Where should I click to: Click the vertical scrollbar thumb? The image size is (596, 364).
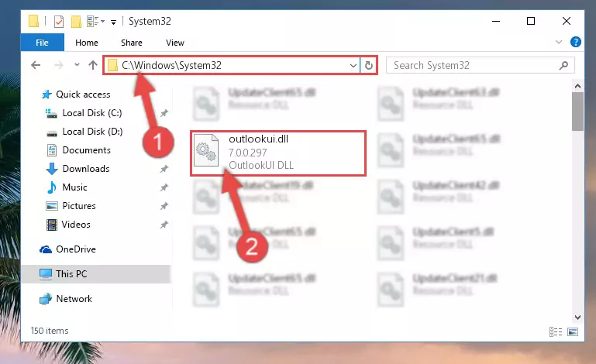[x=577, y=112]
